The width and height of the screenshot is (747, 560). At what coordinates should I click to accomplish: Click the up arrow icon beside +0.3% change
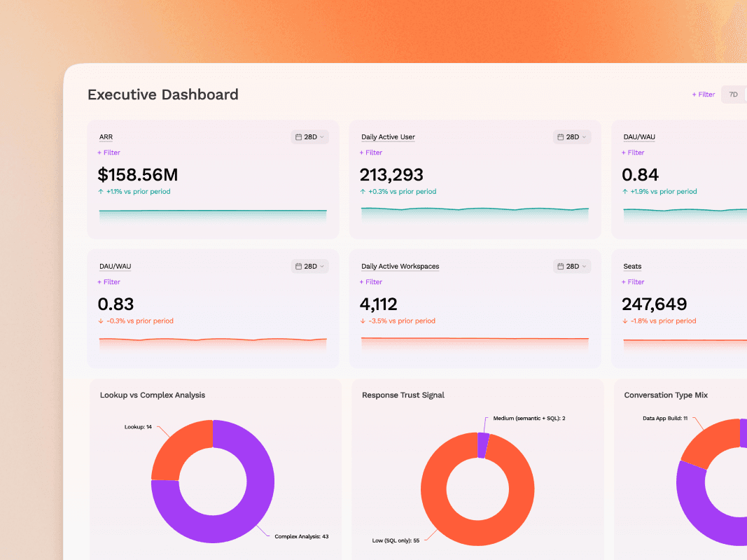coord(363,191)
